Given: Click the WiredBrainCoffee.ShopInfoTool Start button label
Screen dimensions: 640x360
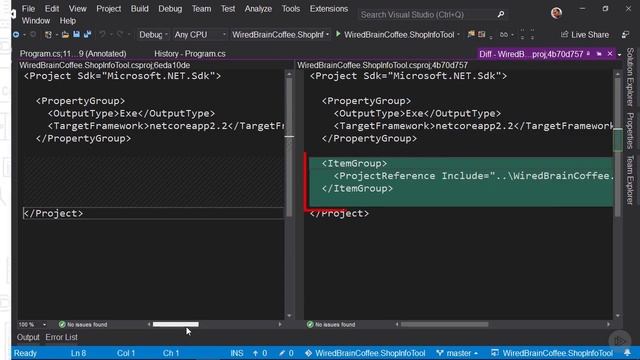Looking at the screenshot, I should pos(399,35).
